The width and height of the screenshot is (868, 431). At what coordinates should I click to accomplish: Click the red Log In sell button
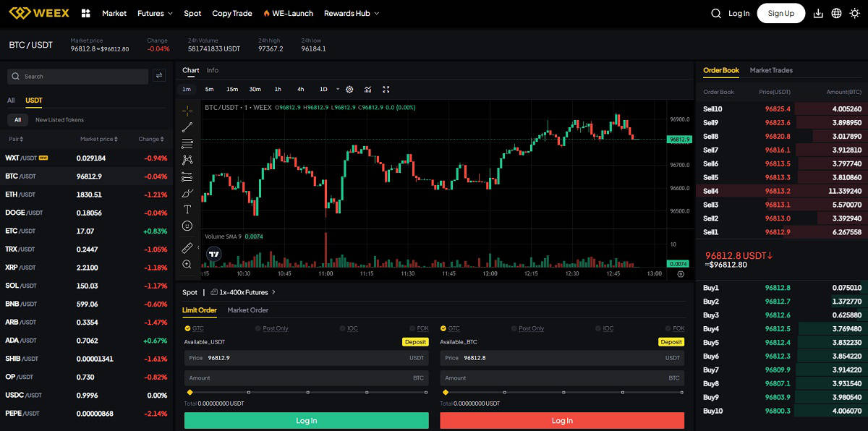pyautogui.click(x=562, y=420)
